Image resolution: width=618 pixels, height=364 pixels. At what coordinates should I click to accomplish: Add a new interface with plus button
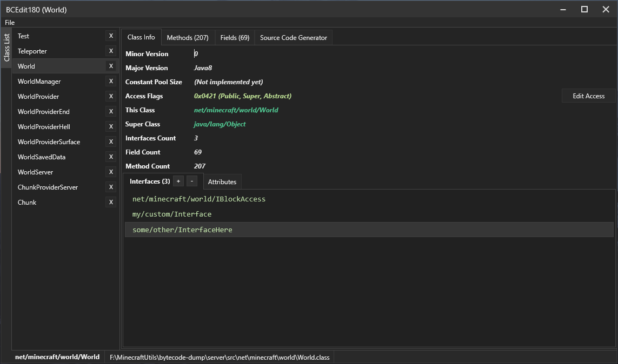click(x=178, y=181)
